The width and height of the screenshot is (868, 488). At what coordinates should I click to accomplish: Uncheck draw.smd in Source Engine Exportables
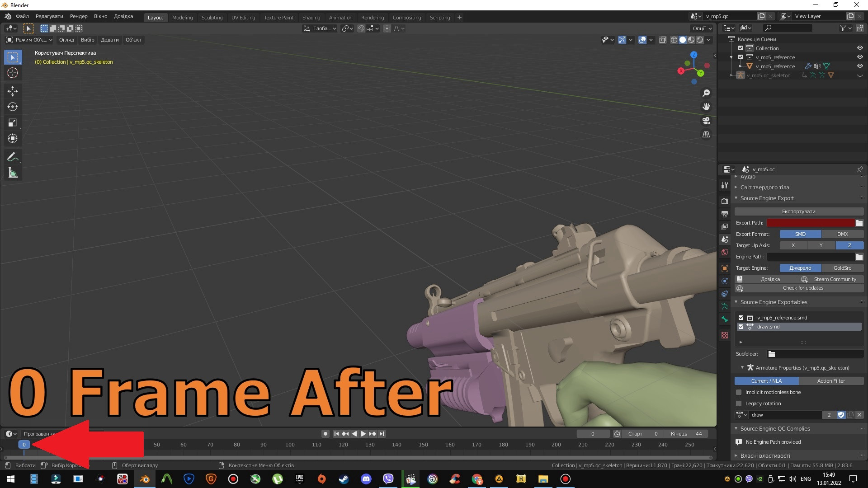pos(741,327)
